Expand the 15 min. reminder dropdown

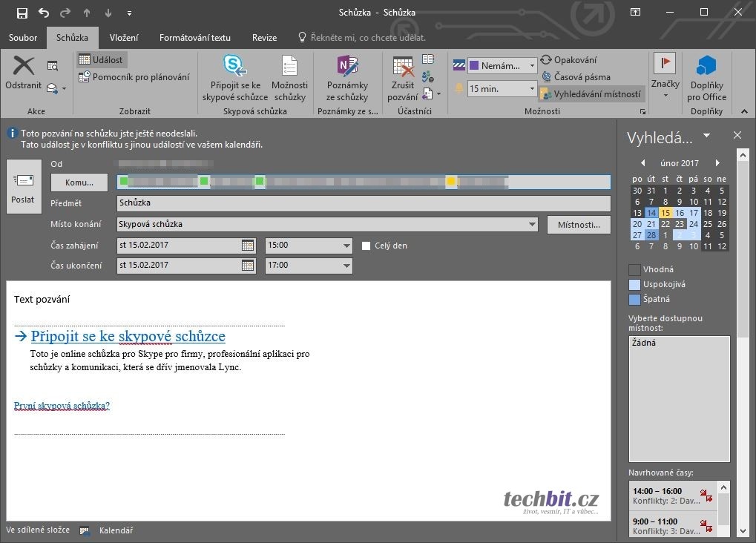(531, 89)
